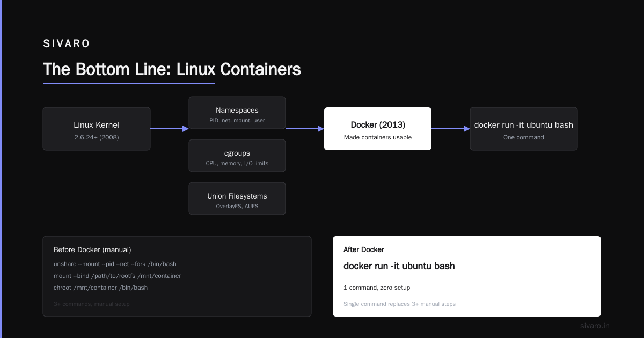Select the "2.6.24+ (2008)" version text
Viewport: 644px width, 338px height.
point(97,137)
